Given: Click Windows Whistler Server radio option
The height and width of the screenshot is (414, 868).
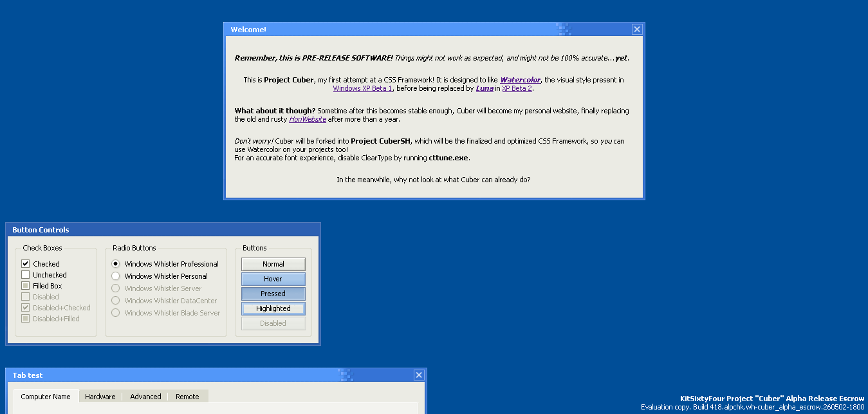Looking at the screenshot, I should tap(116, 288).
